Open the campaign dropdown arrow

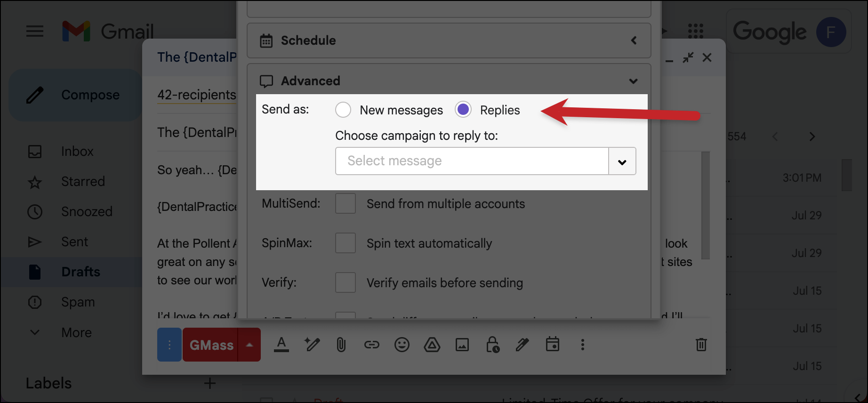click(622, 161)
